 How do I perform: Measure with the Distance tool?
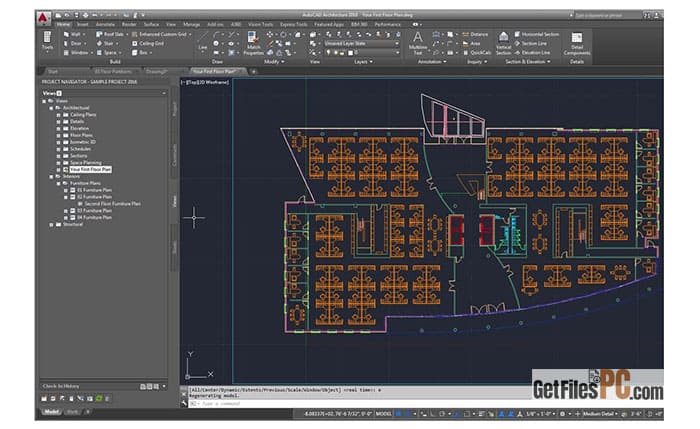(x=475, y=34)
